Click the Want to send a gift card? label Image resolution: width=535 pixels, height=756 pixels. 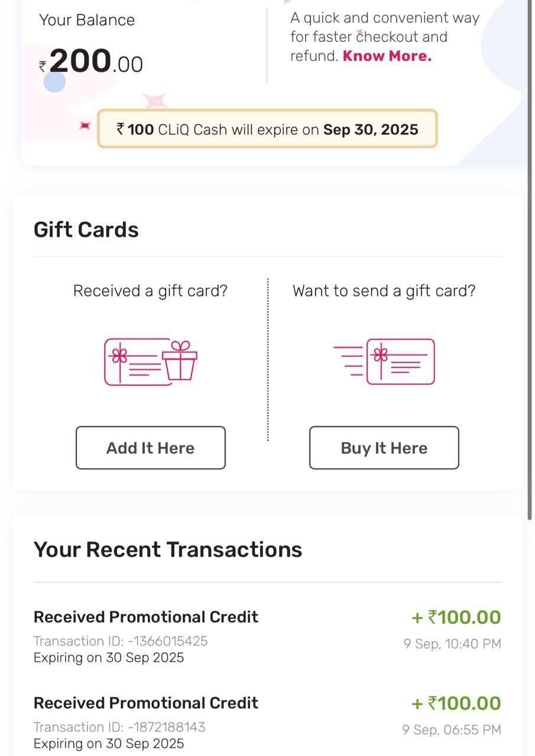[384, 291]
